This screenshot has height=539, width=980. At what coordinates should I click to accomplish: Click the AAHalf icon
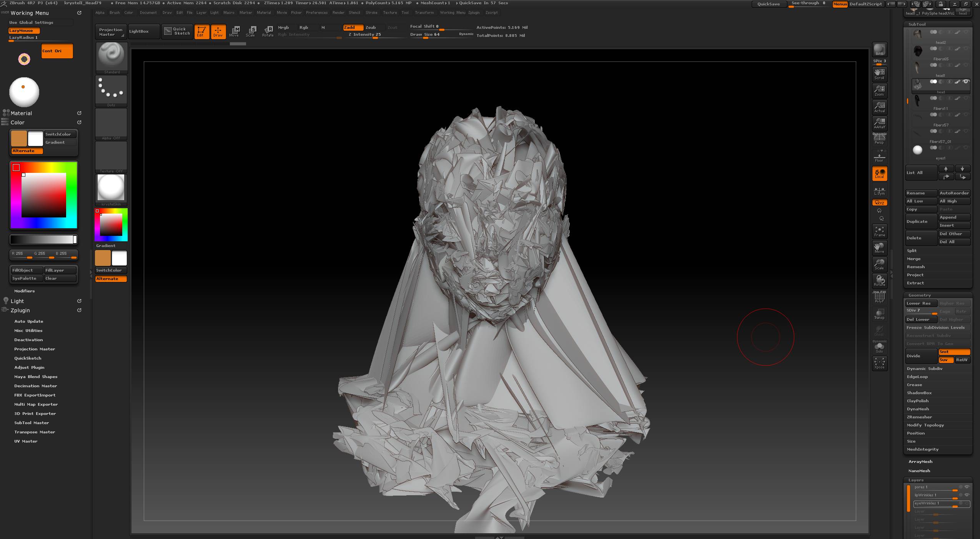pyautogui.click(x=879, y=123)
